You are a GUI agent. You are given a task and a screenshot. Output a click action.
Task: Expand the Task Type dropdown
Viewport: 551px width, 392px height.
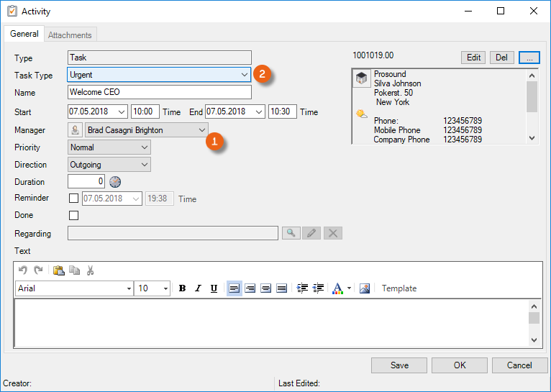pyautogui.click(x=244, y=75)
